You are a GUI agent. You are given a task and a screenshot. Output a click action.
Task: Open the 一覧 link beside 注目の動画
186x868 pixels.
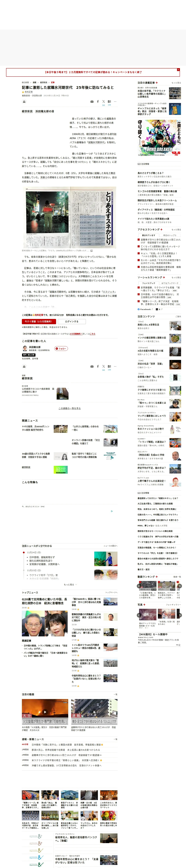pos(115,694)
